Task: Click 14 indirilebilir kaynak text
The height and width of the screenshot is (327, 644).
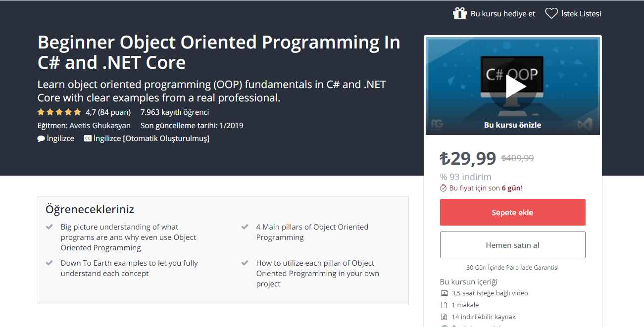Action: [484, 317]
